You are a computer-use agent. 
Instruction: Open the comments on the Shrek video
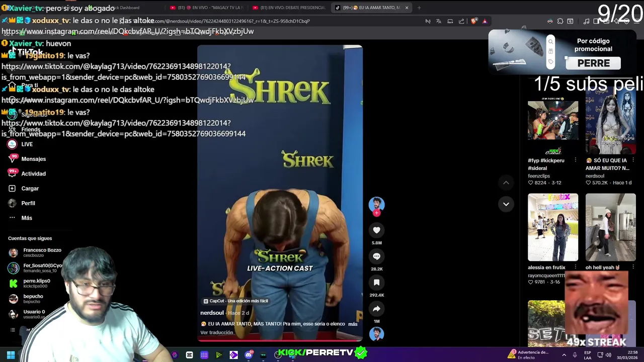[376, 256]
